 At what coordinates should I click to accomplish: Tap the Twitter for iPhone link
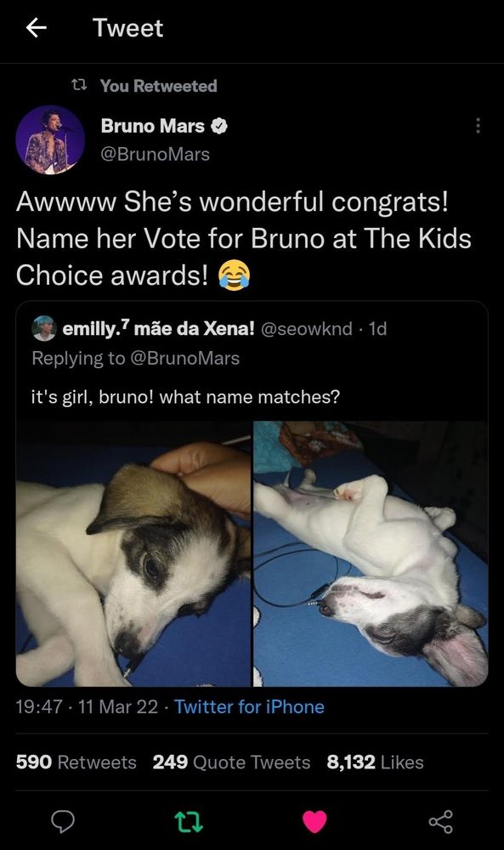point(249,707)
